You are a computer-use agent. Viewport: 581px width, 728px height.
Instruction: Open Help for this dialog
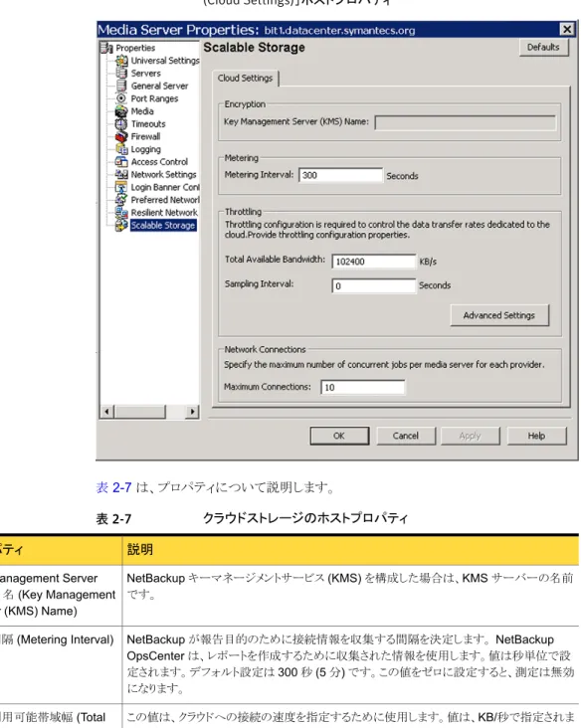coord(536,436)
